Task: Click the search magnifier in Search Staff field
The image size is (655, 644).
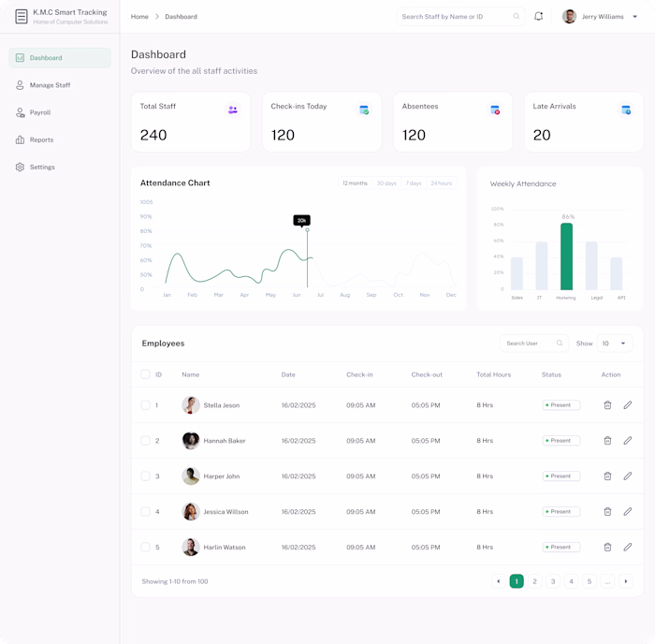Action: tap(517, 16)
